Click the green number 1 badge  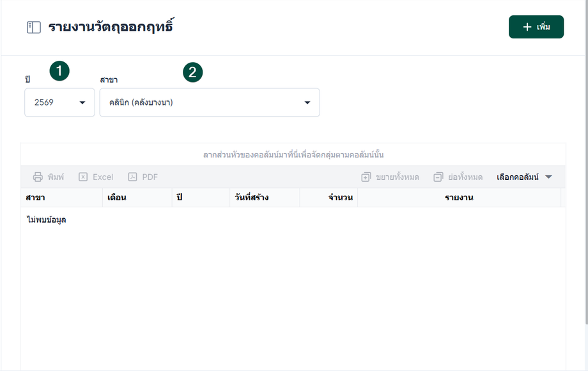point(59,71)
